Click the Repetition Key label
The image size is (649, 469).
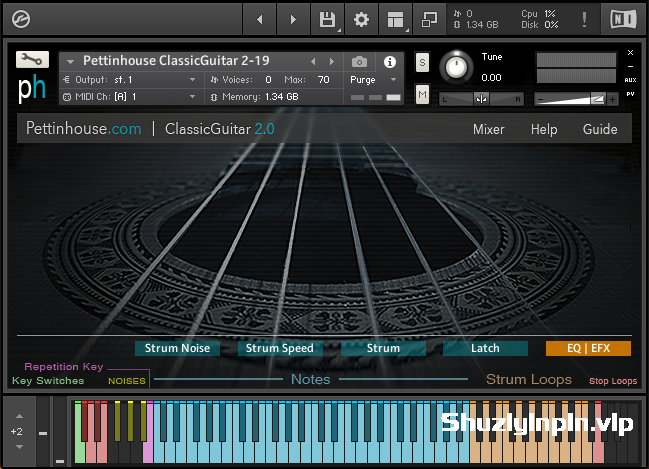[x=64, y=367]
